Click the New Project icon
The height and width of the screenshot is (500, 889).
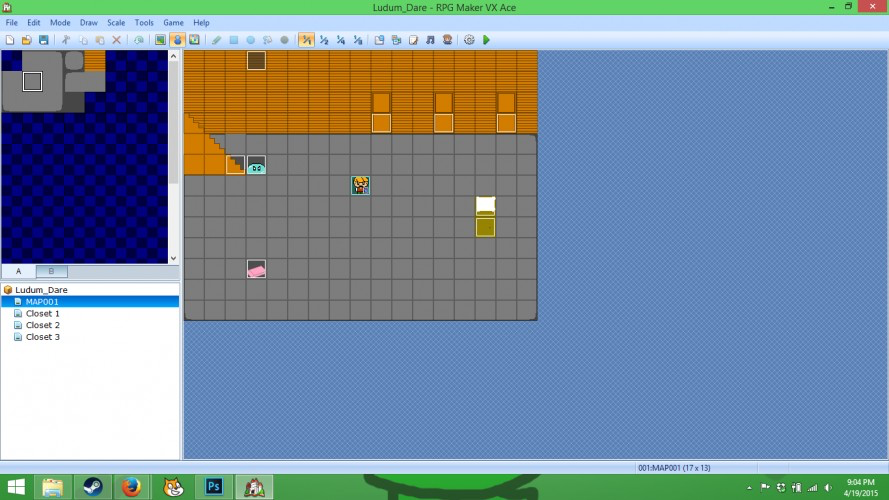[x=10, y=40]
